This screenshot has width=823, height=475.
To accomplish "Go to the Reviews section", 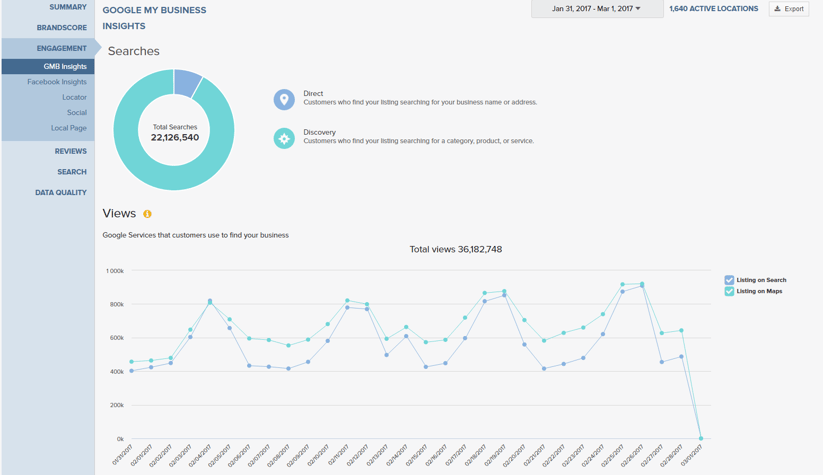I will 70,151.
